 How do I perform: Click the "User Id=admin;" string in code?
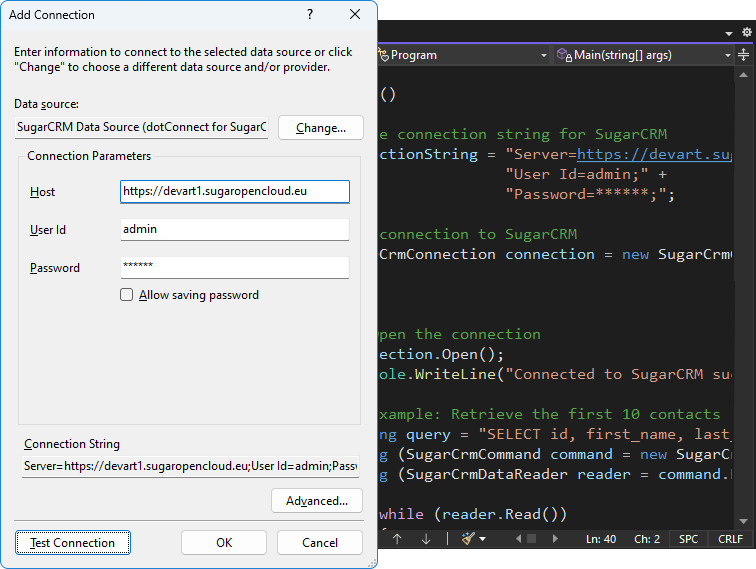[577, 174]
